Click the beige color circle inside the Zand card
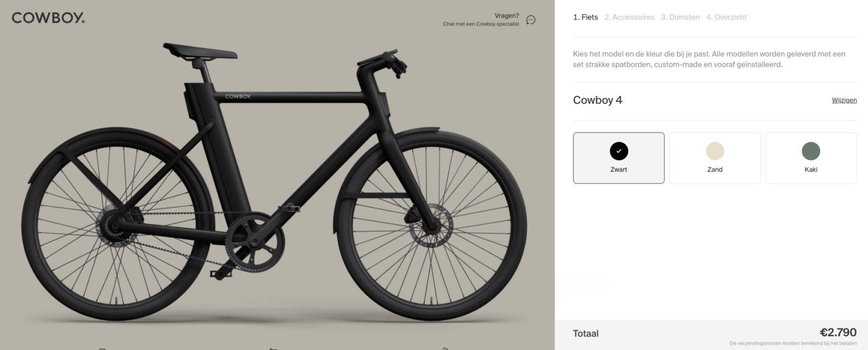This screenshot has width=868, height=350. (x=714, y=151)
